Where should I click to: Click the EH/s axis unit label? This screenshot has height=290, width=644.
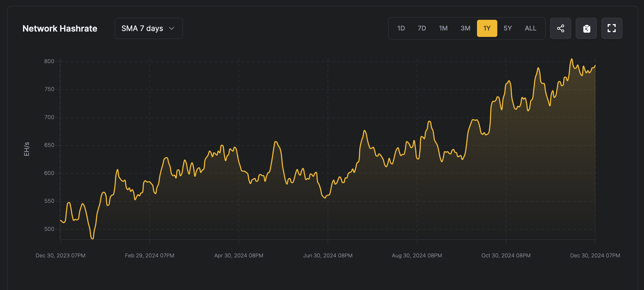[x=27, y=149]
